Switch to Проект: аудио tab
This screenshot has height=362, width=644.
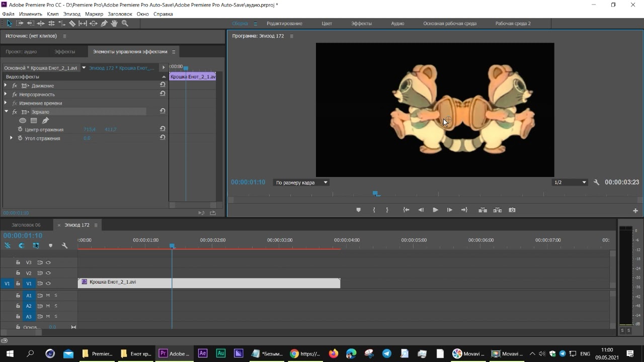[x=21, y=52]
